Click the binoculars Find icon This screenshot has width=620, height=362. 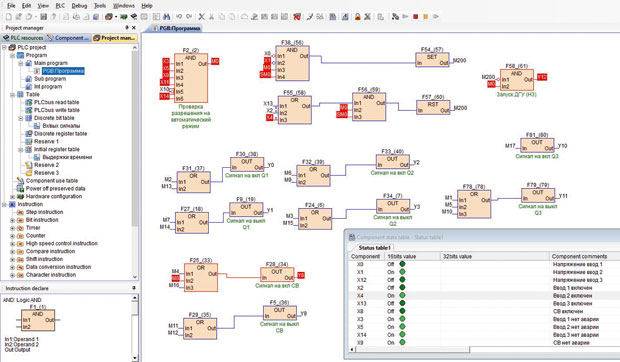click(x=166, y=17)
